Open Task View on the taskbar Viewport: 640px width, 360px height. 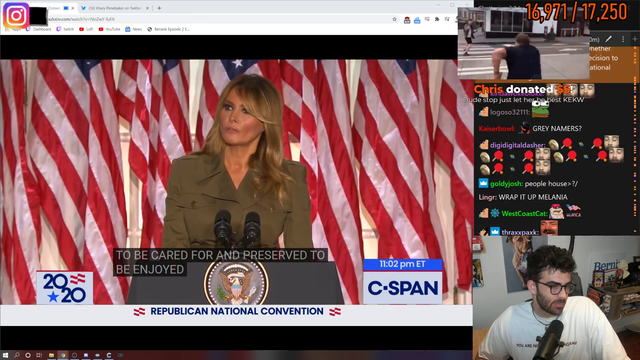click(39, 355)
